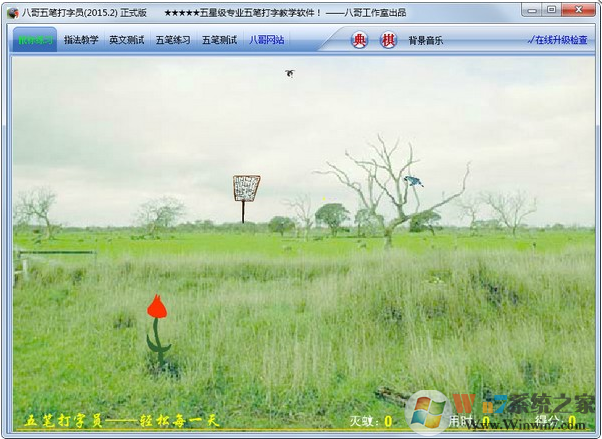Select the 五笔练习 tab
This screenshot has width=602, height=439.
click(173, 40)
